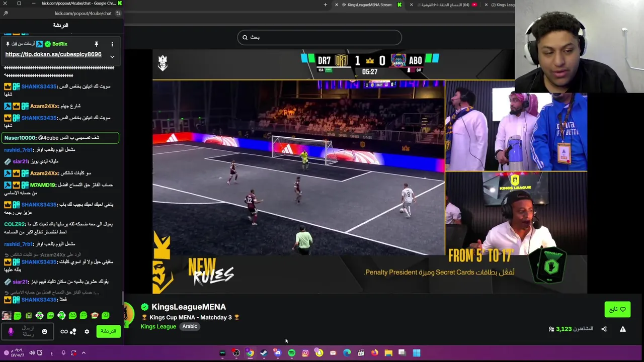Open File Explorer folder from taskbar

pos(388,353)
